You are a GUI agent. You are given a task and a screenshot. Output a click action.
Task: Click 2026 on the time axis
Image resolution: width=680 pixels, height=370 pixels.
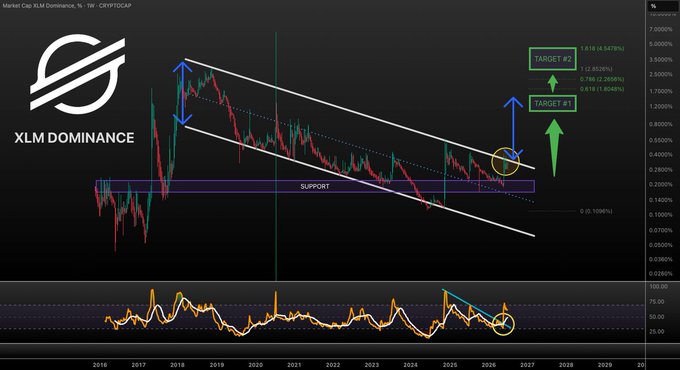coord(489,365)
